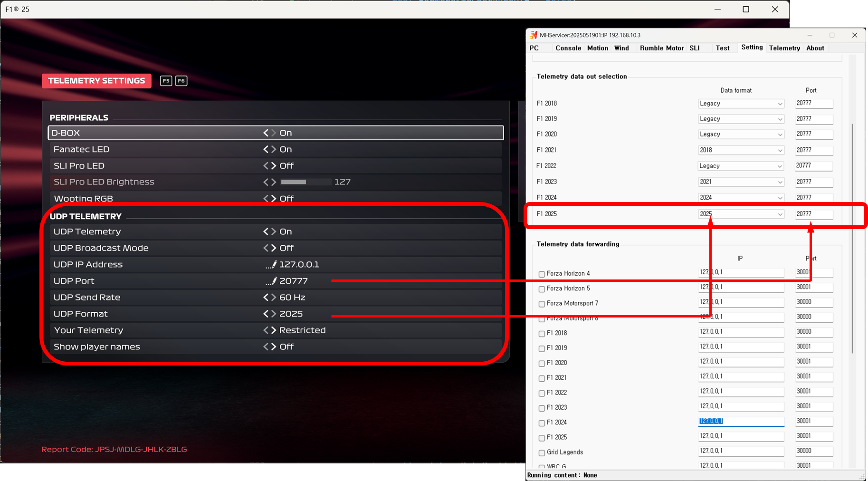Click left arrow for UDP Format

click(266, 314)
